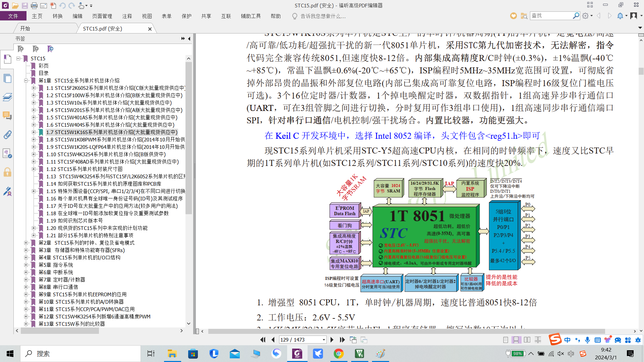The width and height of the screenshot is (644, 362).
Task: Collapse the 第1章 bookmark node
Action: pyautogui.click(x=26, y=80)
